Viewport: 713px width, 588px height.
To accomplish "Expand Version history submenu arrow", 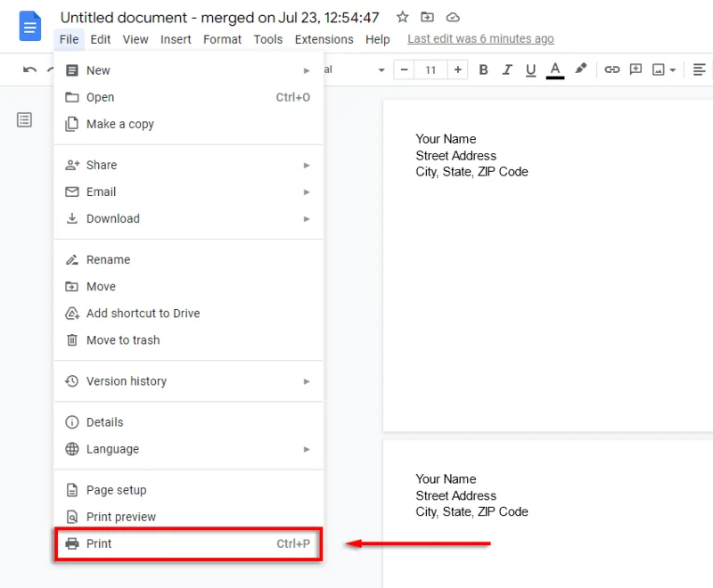I will (x=307, y=381).
